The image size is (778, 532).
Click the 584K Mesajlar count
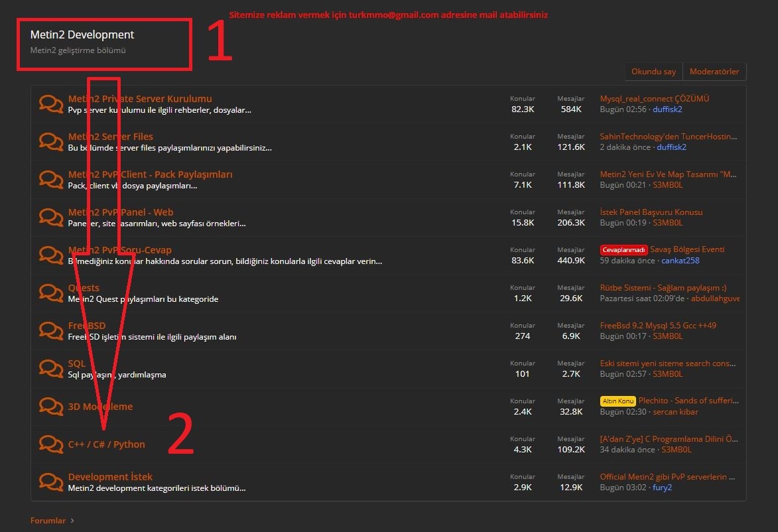coord(571,109)
